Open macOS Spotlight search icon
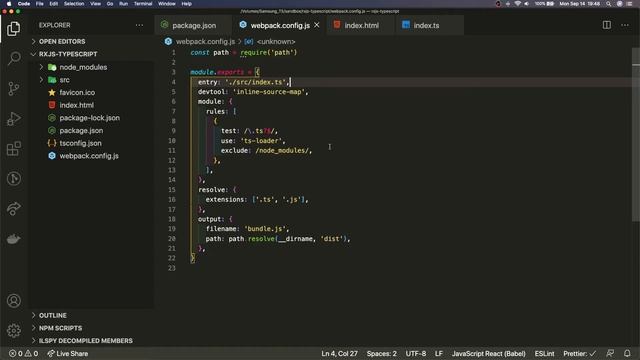Image resolution: width=640 pixels, height=360 pixels. tap(609, 4)
